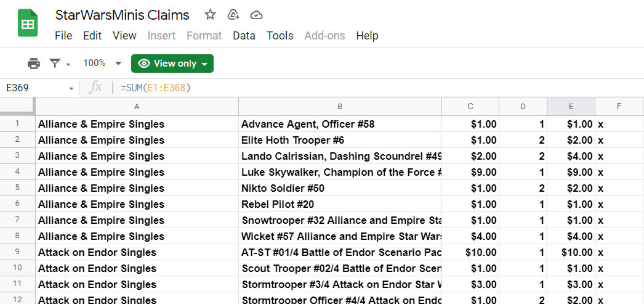Open the Edit menu
This screenshot has height=304, width=644.
pos(92,36)
